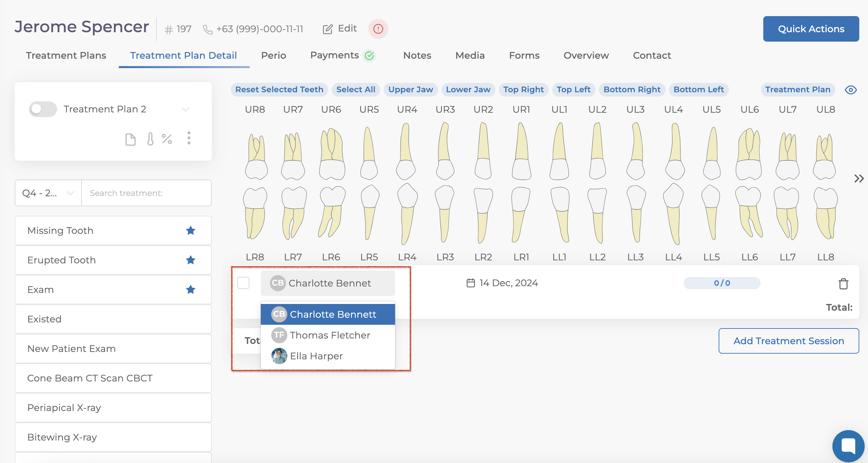The width and height of the screenshot is (868, 463).
Task: Expand the Treatment Plan 2 chevron
Action: (x=186, y=109)
